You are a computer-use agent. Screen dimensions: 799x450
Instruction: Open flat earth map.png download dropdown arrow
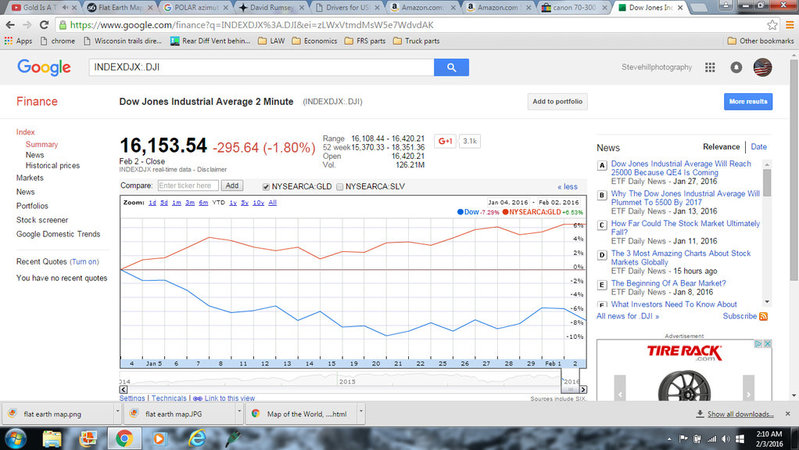click(x=117, y=411)
